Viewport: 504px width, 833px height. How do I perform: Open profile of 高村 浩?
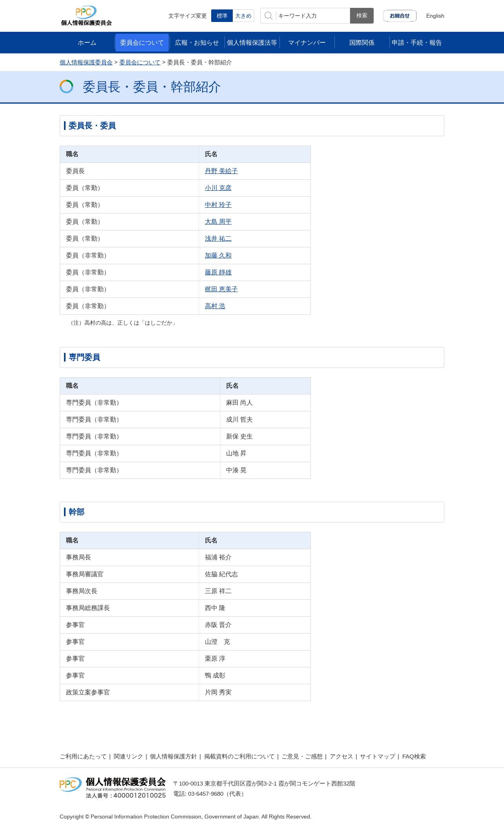pyautogui.click(x=215, y=306)
